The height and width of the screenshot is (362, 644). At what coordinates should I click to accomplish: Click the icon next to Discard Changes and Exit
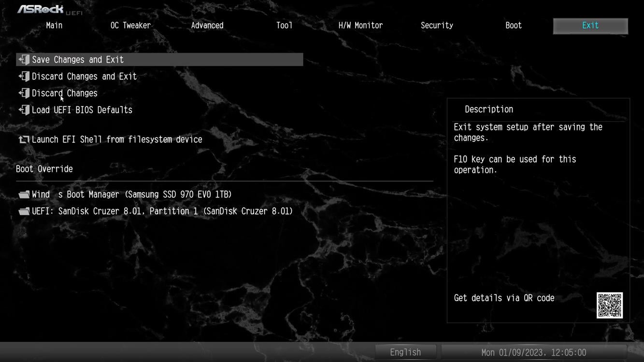pos(24,77)
